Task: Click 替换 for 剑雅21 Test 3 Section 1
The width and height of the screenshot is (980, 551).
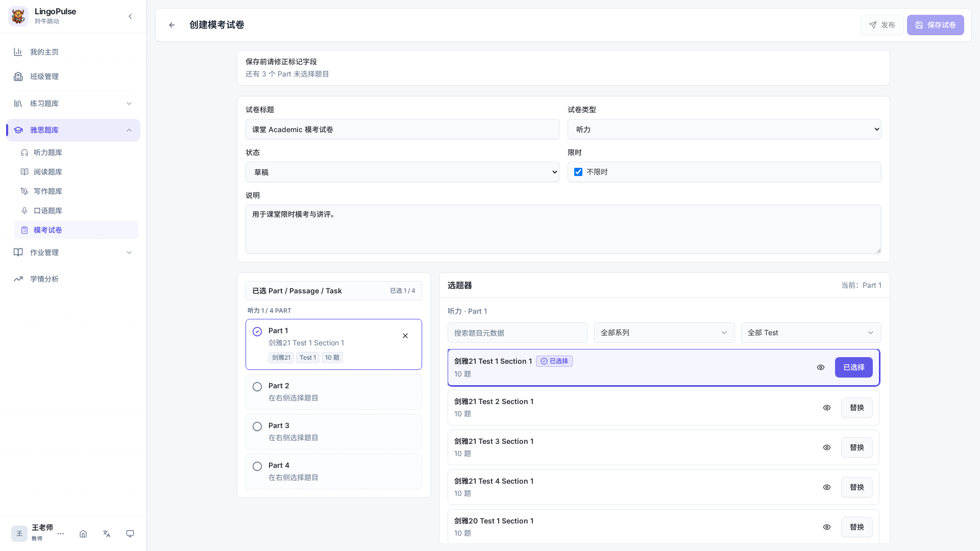Action: (x=856, y=447)
